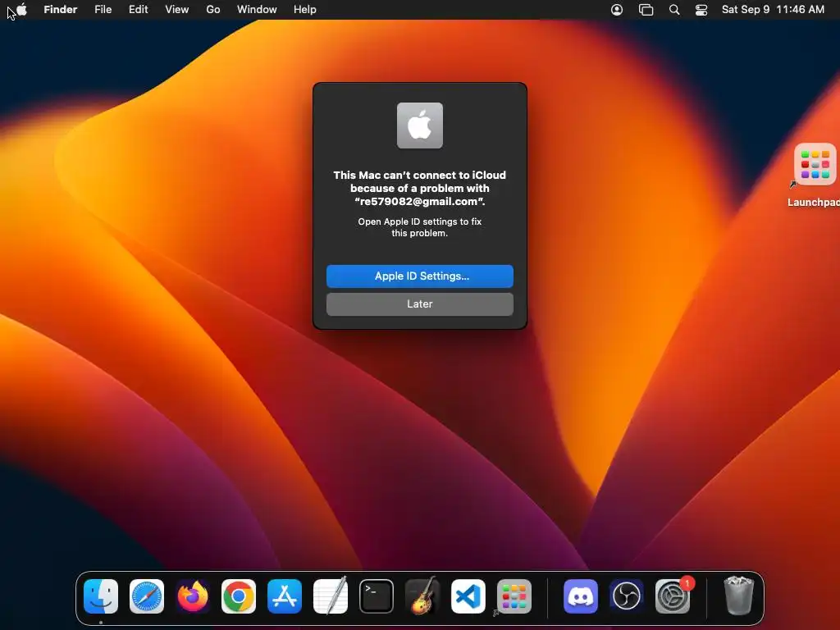Launch Visual Studio Code from the Dock
The width and height of the screenshot is (840, 630).
[x=468, y=596]
